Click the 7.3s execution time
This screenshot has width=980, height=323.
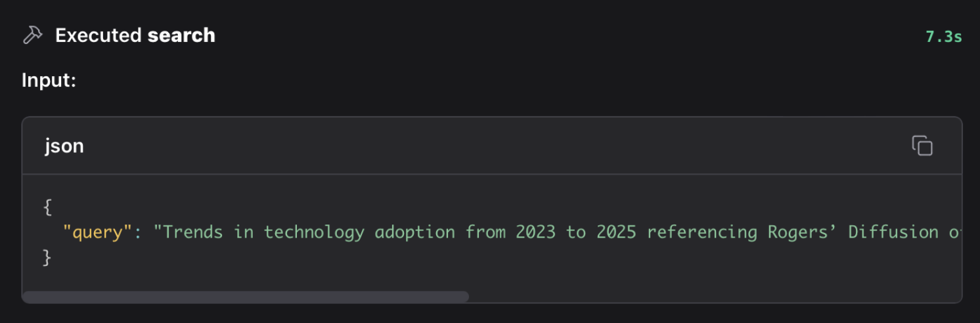tap(943, 37)
